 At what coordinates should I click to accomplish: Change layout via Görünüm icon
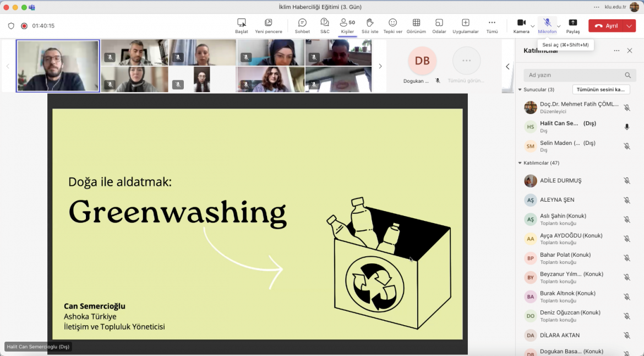click(416, 25)
